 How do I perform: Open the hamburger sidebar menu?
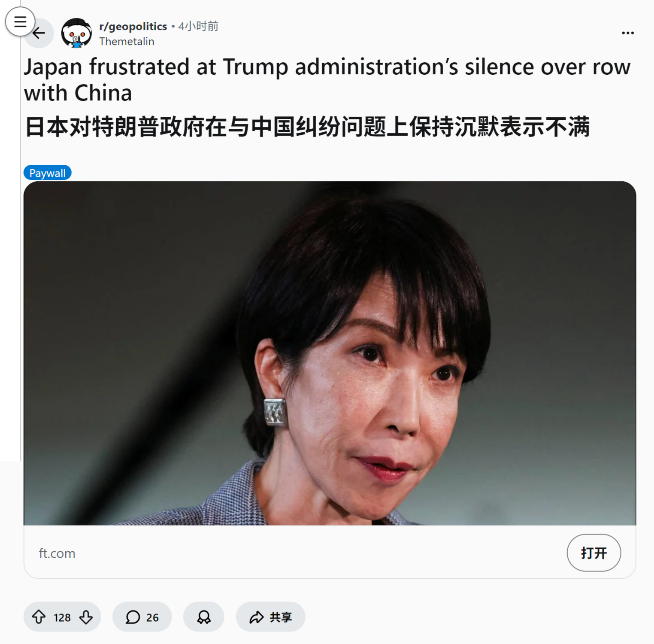pyautogui.click(x=20, y=21)
